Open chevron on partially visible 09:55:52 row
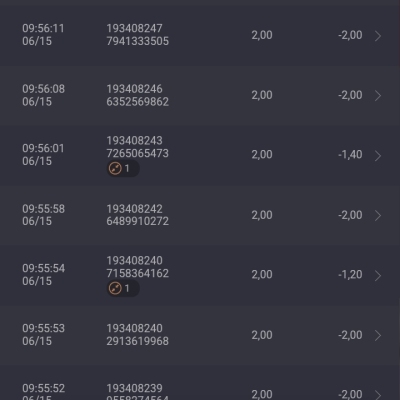400x400 pixels. tap(378, 395)
